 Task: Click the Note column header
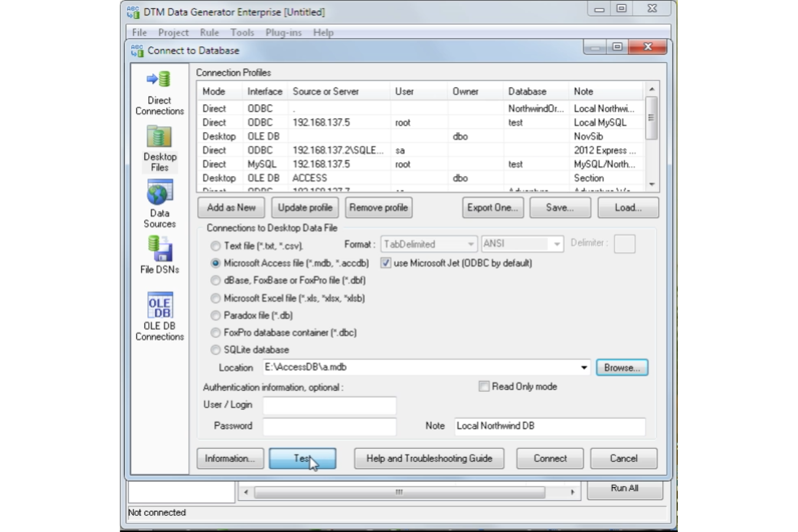pyautogui.click(x=606, y=92)
